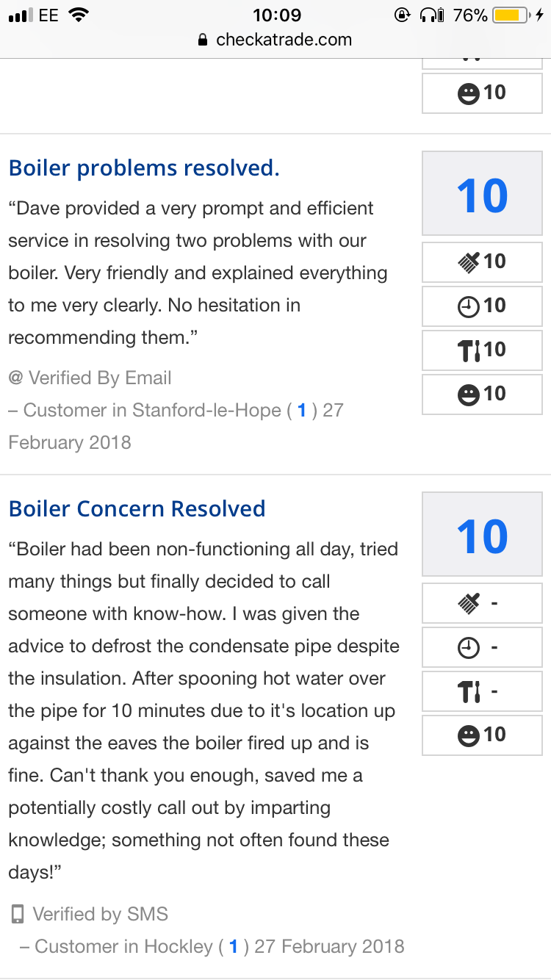Image resolution: width=551 pixels, height=980 pixels.
Task: Click workmanship tools icon scored 10
Action: coord(468,350)
